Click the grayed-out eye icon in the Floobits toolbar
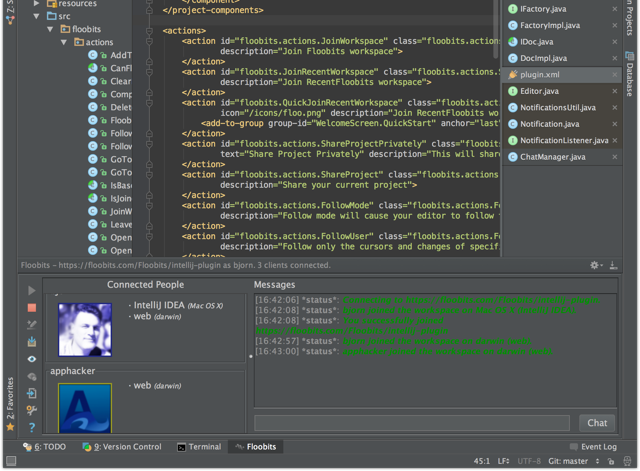640x471 pixels. (x=31, y=376)
